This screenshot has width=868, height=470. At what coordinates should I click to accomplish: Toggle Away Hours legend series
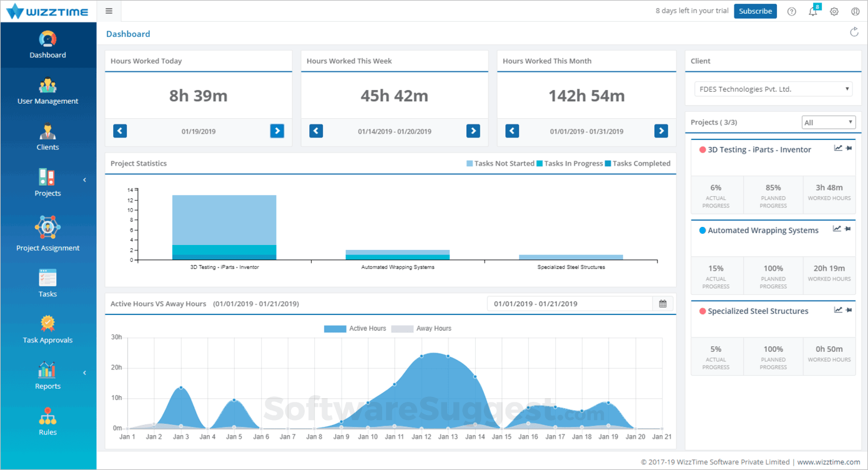click(422, 329)
